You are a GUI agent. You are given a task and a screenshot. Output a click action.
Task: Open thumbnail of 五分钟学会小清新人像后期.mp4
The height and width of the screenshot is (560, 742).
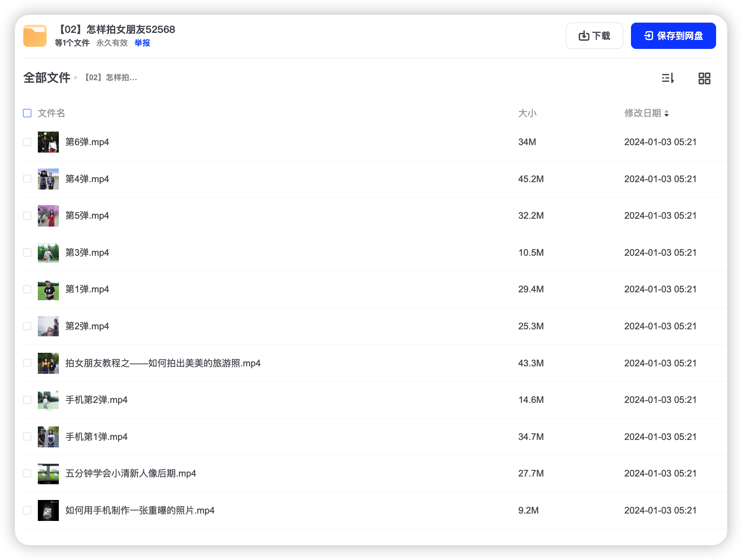point(48,473)
